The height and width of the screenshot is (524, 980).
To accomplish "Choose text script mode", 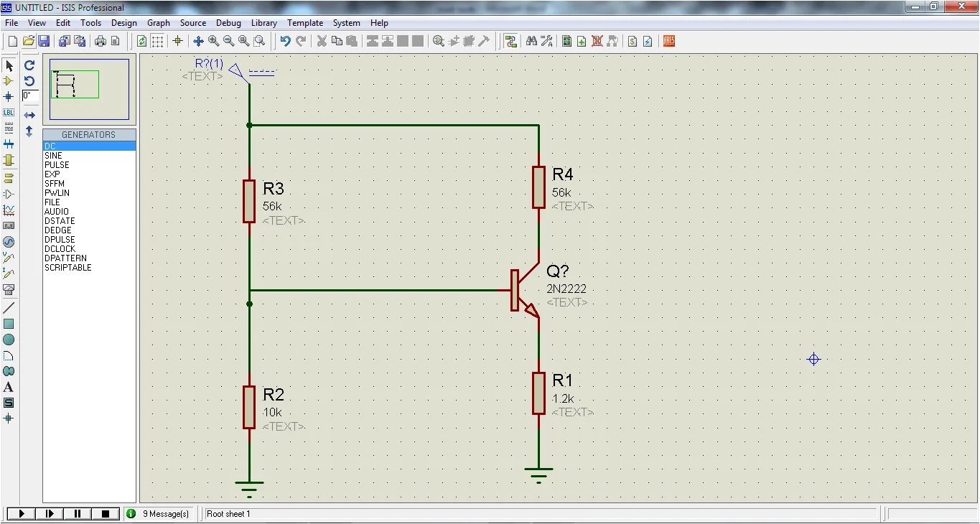I will [x=9, y=128].
